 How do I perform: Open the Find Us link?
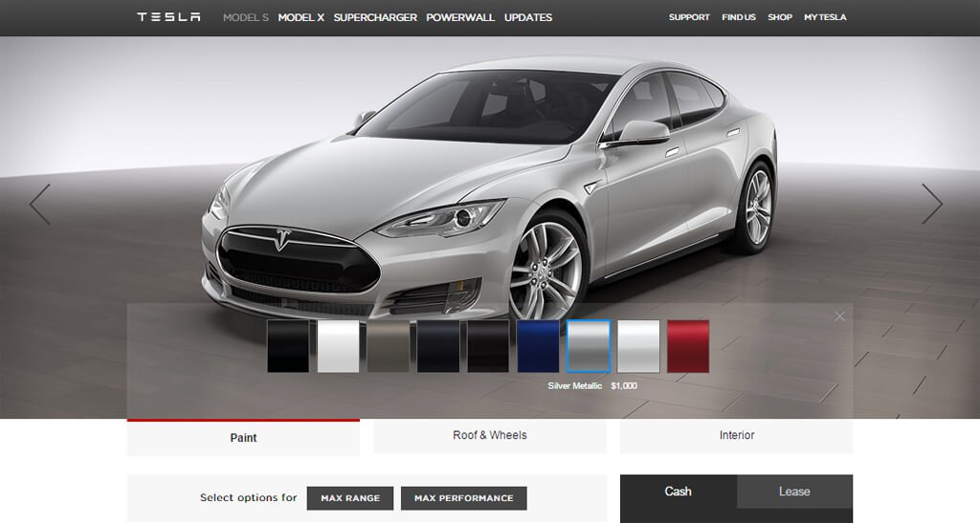click(739, 17)
